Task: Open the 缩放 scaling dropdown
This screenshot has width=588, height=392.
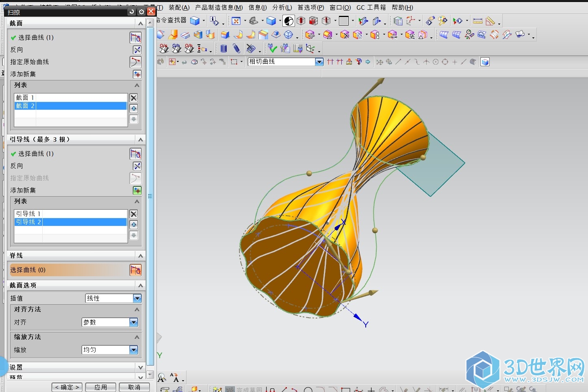Action: [134, 350]
